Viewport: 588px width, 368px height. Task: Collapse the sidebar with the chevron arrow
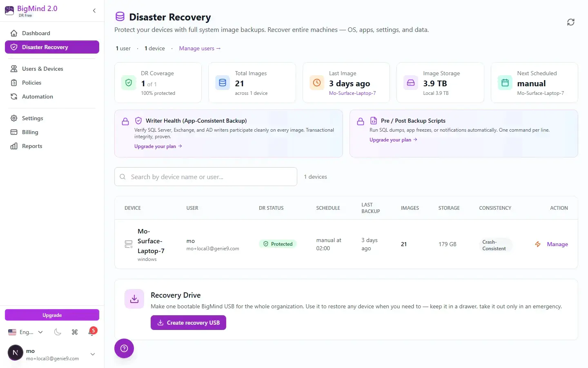click(94, 11)
